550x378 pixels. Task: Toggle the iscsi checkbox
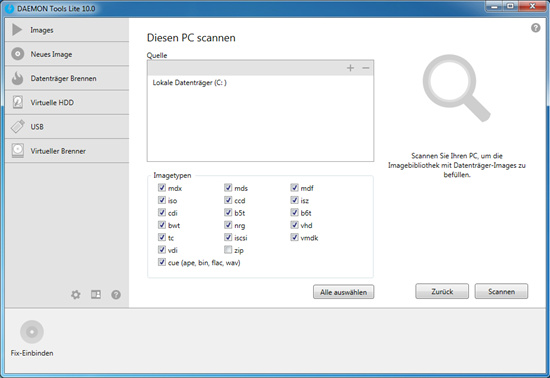coord(228,237)
